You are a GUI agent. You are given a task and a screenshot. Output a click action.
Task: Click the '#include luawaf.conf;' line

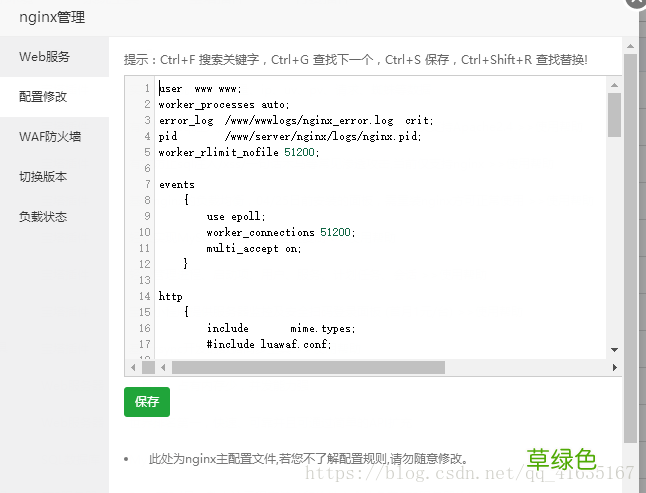point(269,344)
